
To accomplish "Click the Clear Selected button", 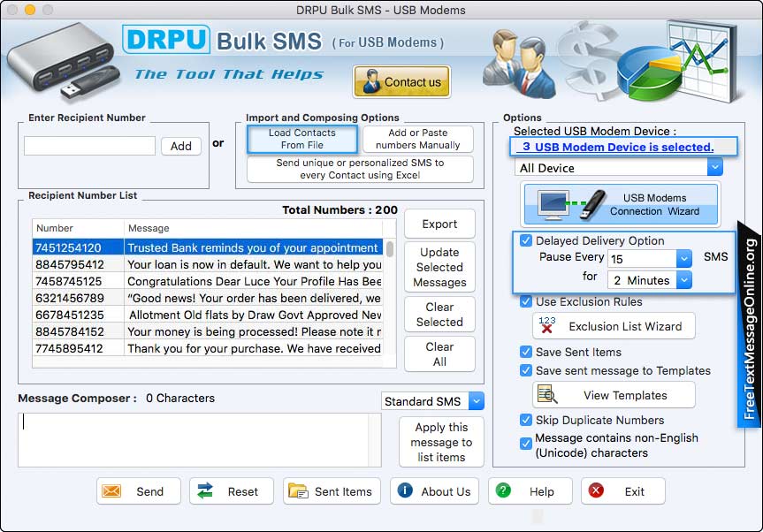I will [439, 314].
